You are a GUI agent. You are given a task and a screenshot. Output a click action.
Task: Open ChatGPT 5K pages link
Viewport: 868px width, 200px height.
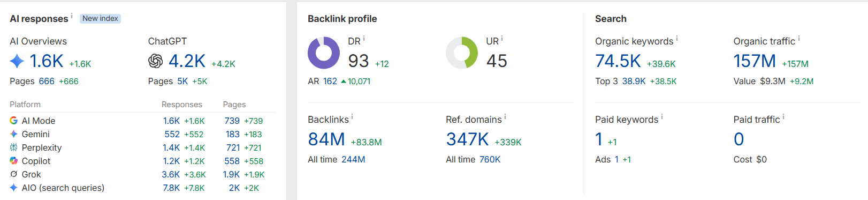(182, 82)
